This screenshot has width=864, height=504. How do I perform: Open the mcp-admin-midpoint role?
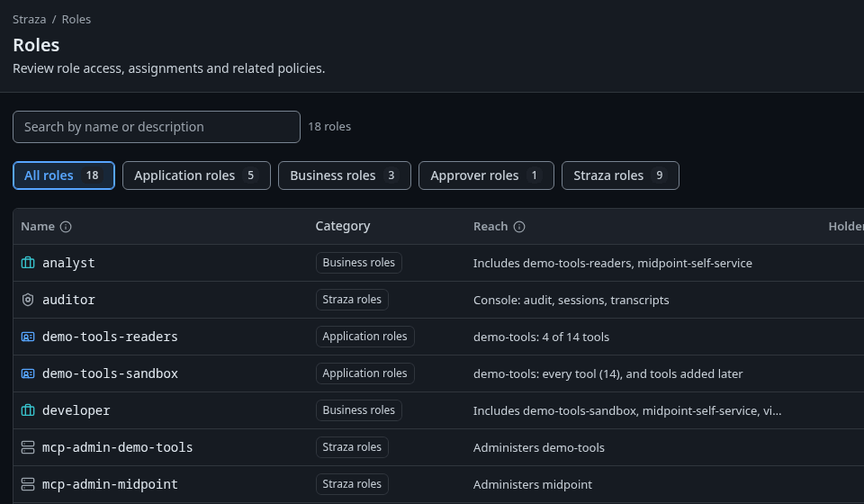point(110,484)
